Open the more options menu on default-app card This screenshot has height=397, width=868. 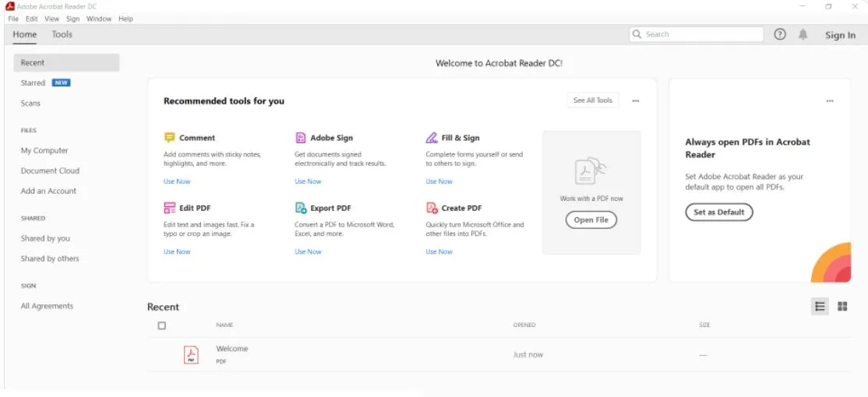tap(830, 100)
